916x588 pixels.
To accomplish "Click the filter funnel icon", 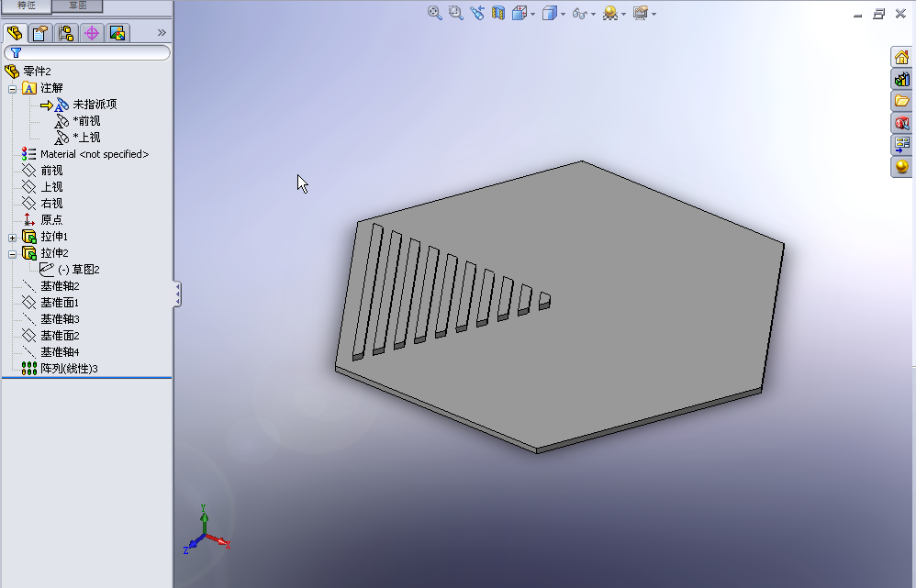I will pyautogui.click(x=17, y=52).
